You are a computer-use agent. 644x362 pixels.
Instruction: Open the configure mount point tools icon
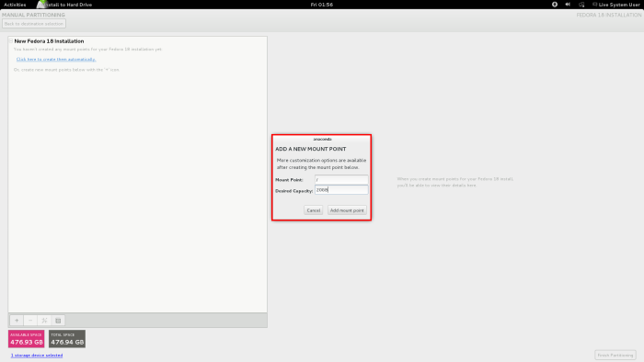[x=44, y=320]
